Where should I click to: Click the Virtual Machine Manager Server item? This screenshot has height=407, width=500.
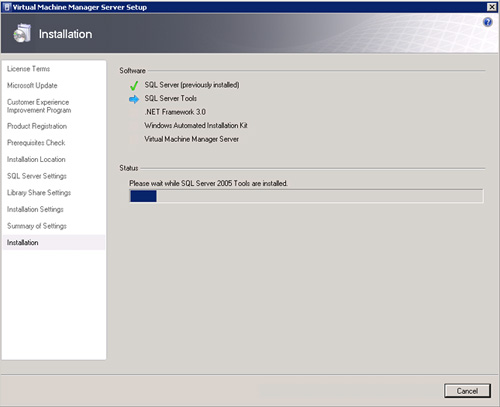point(191,139)
